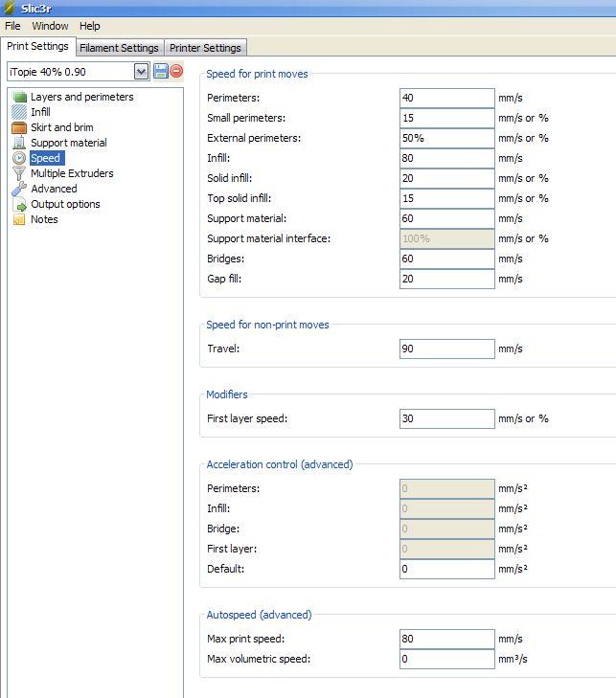Switch to the Print Settings tab
The image size is (616, 698).
pyautogui.click(x=38, y=46)
